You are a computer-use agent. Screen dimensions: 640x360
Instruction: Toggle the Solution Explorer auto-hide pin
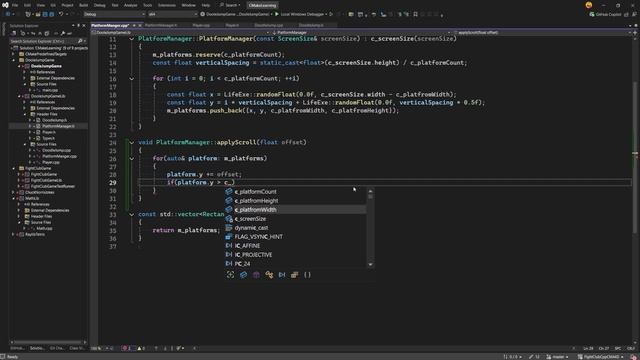[x=78, y=25]
